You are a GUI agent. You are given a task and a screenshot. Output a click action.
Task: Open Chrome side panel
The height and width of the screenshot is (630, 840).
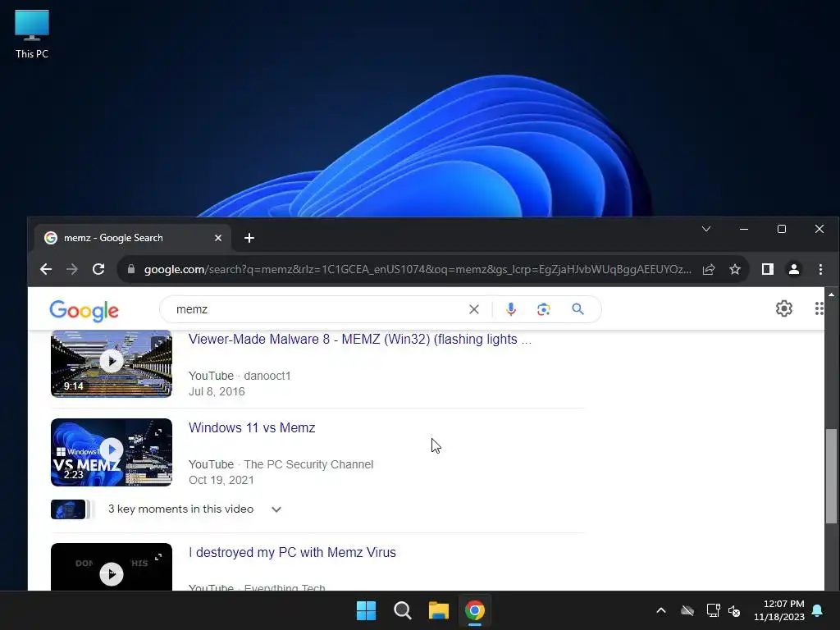[x=768, y=269]
